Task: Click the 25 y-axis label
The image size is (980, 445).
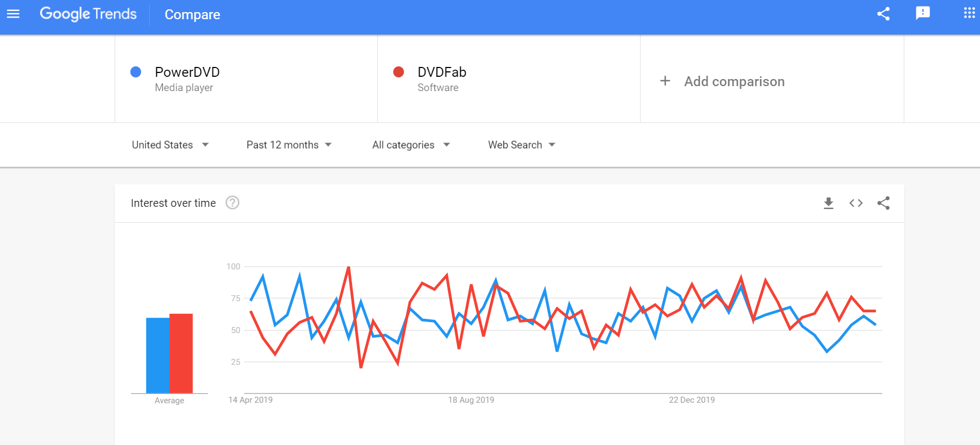Action: coord(236,362)
